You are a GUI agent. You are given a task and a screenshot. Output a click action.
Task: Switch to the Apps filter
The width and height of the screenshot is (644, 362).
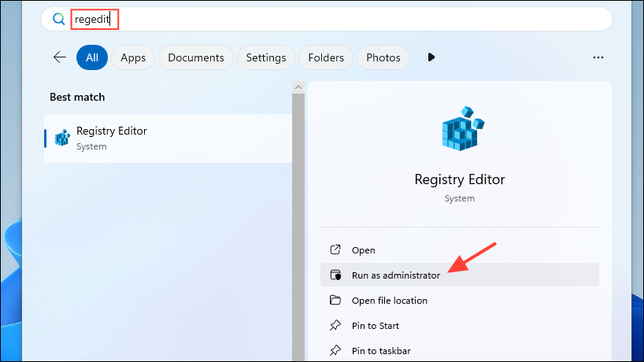133,57
